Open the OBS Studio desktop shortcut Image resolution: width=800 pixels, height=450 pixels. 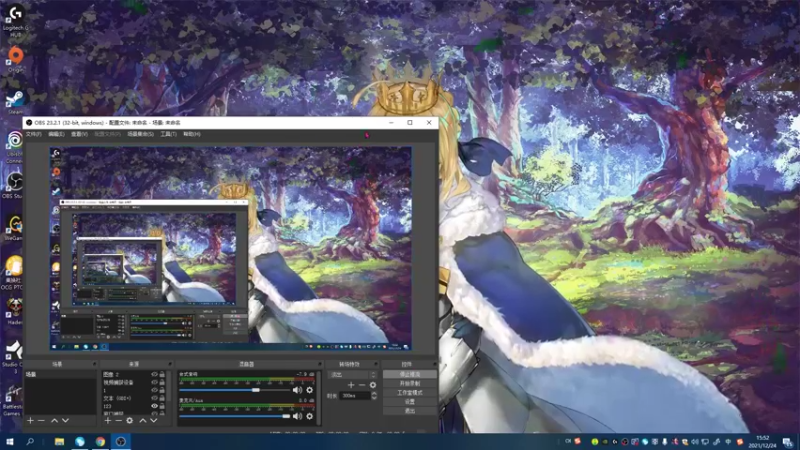click(x=14, y=186)
